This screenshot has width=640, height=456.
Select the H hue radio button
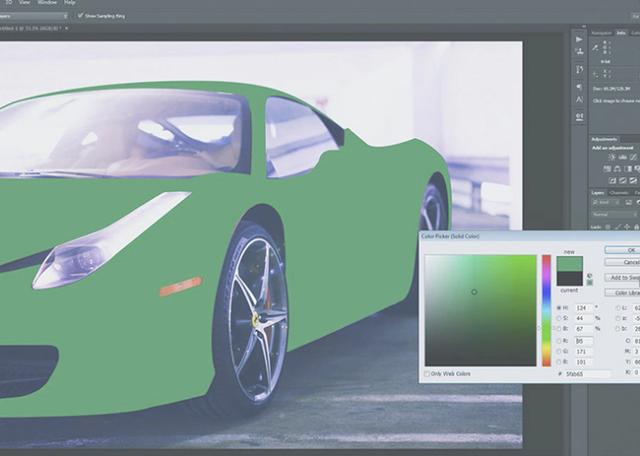coord(559,307)
